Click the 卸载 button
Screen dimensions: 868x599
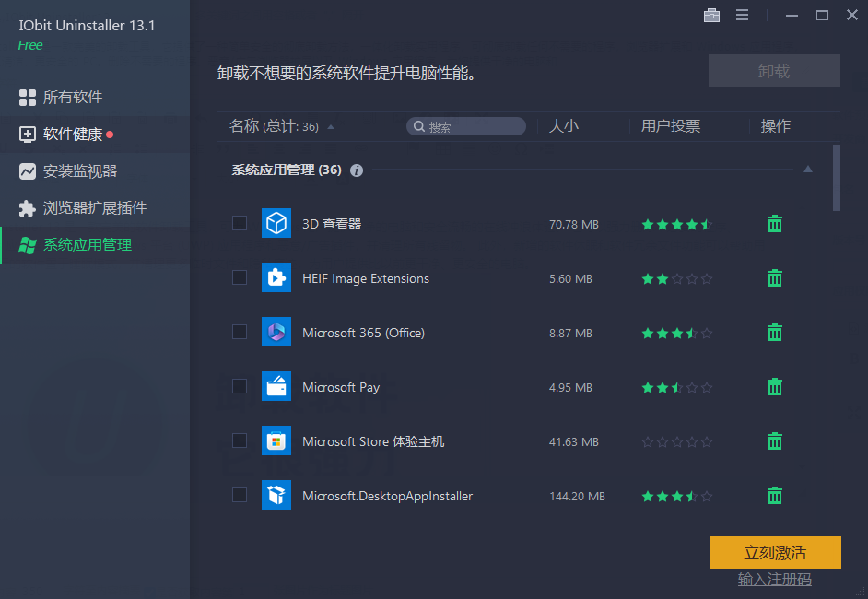coord(774,70)
